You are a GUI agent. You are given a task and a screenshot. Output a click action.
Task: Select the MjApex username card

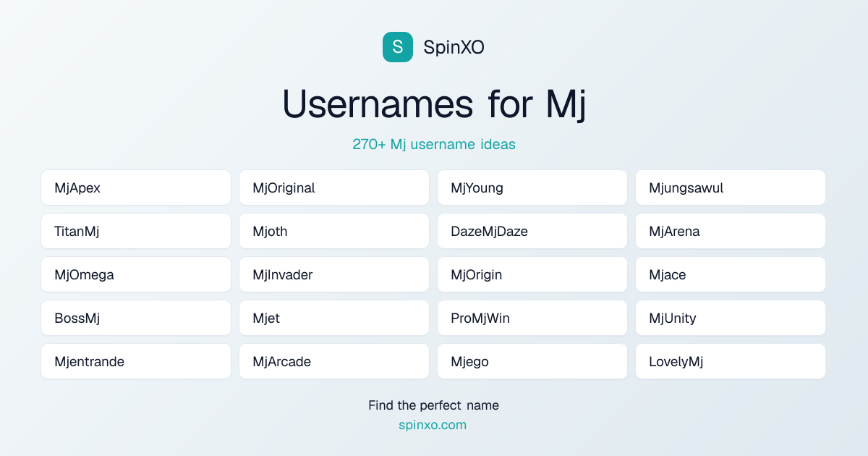136,187
